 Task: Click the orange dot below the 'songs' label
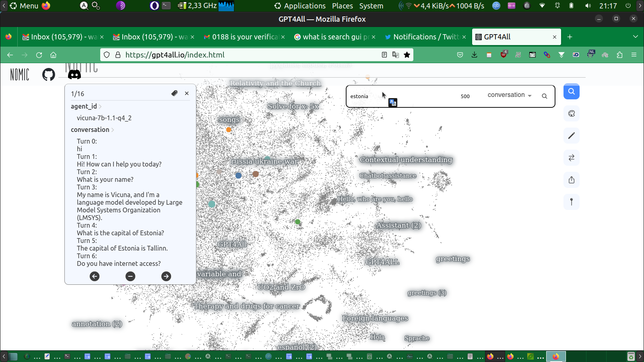[x=229, y=130]
